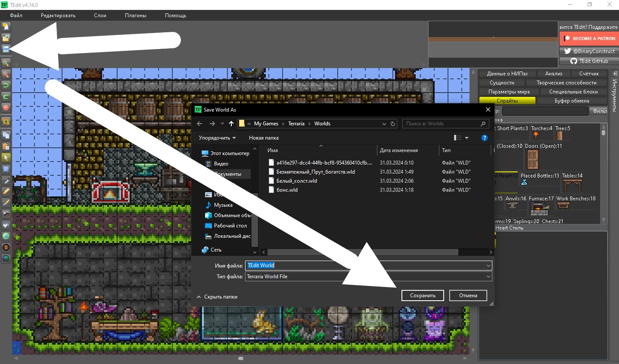Go back in the Save dialog
This screenshot has height=364, width=619.
pyautogui.click(x=199, y=124)
